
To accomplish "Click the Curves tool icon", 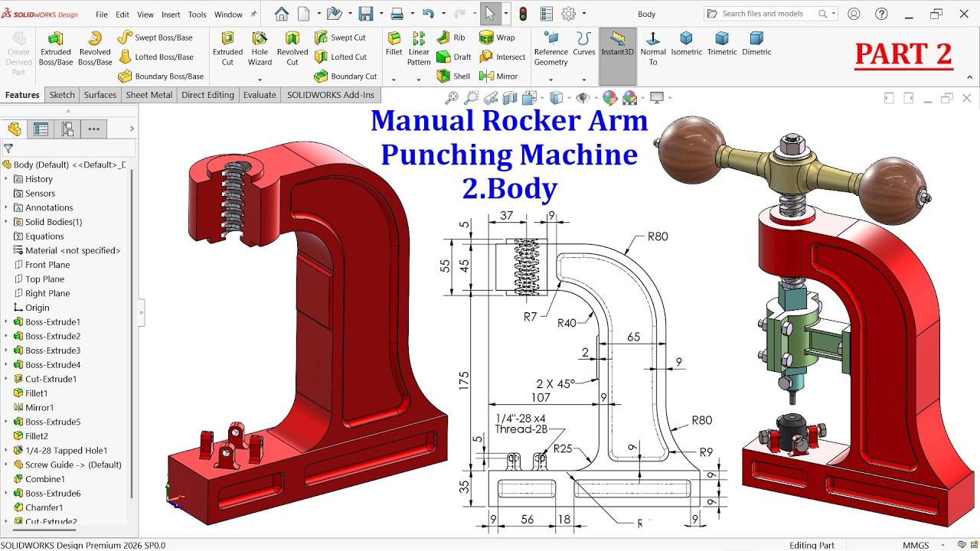I will coord(584,44).
